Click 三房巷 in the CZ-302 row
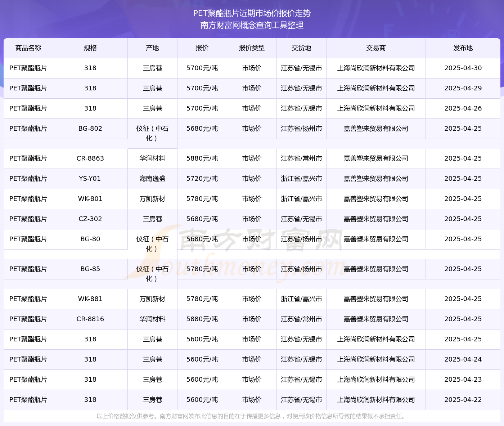The width and height of the screenshot is (504, 426). tap(152, 219)
